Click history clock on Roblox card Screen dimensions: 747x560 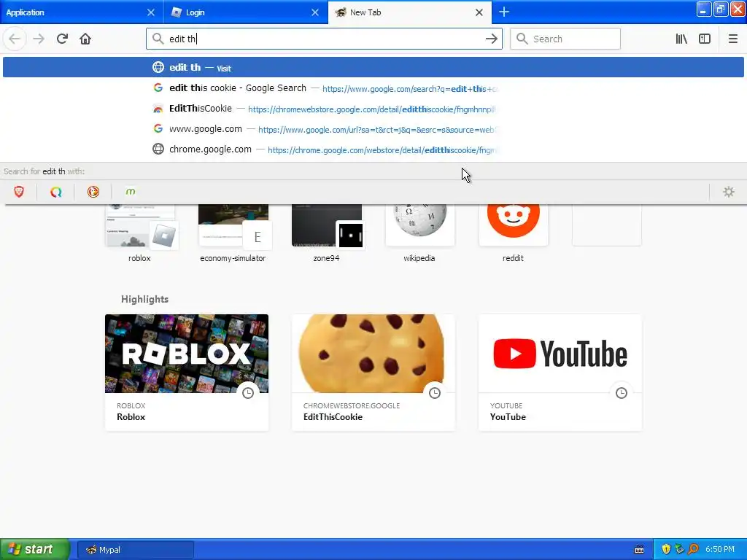pyautogui.click(x=248, y=393)
